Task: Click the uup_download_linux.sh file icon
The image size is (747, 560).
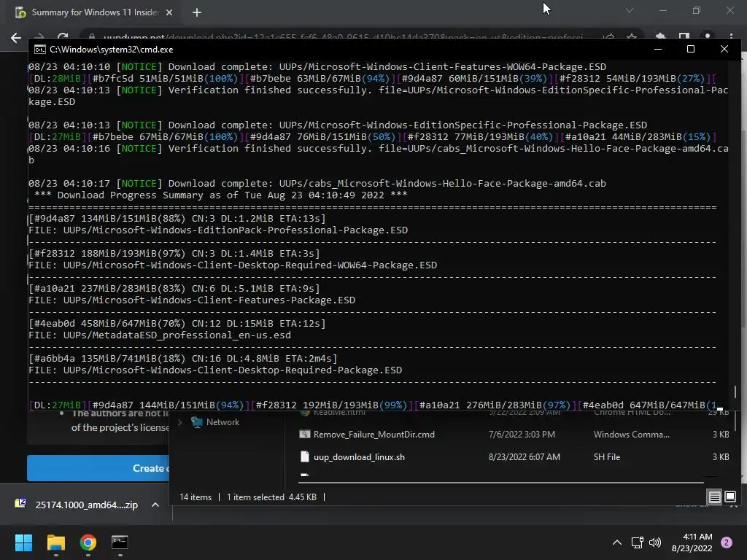Action: click(x=305, y=457)
